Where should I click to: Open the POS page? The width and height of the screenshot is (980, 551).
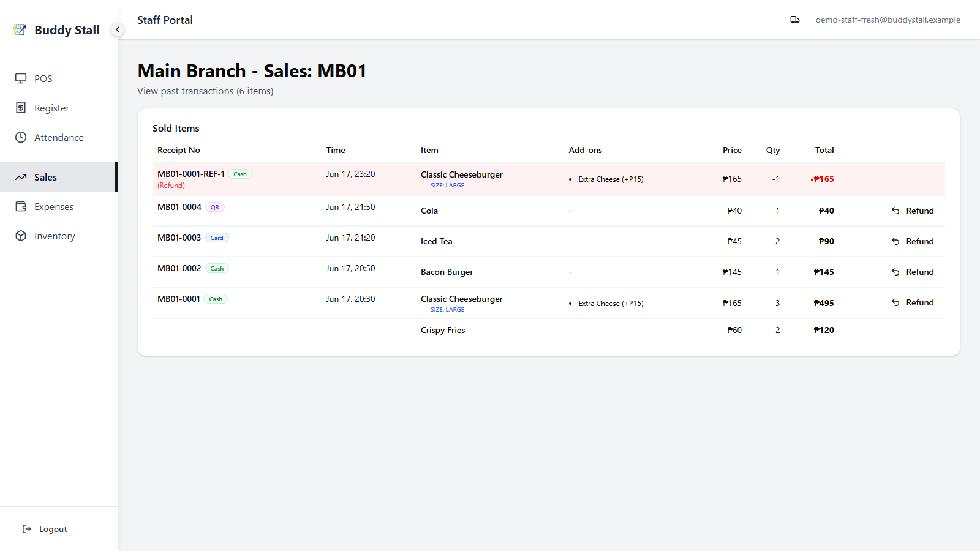(x=59, y=78)
